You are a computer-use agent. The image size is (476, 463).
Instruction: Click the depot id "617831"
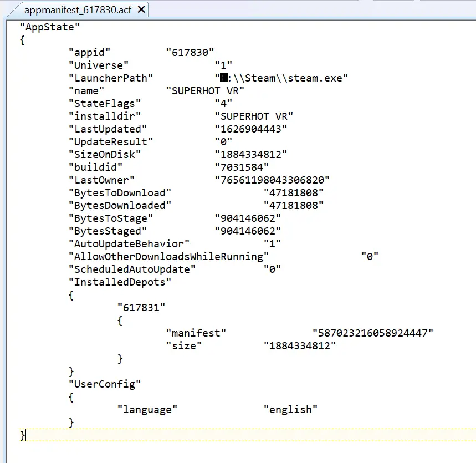tap(141, 308)
